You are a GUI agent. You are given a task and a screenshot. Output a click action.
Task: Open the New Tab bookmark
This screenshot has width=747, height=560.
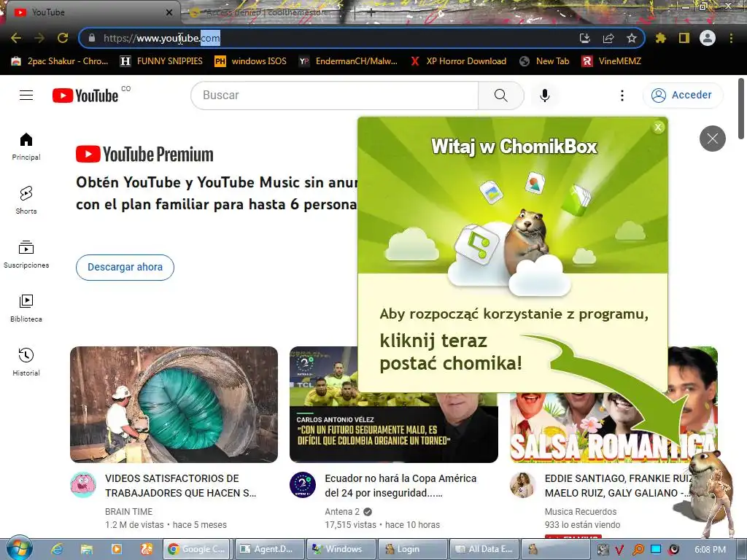(544, 61)
